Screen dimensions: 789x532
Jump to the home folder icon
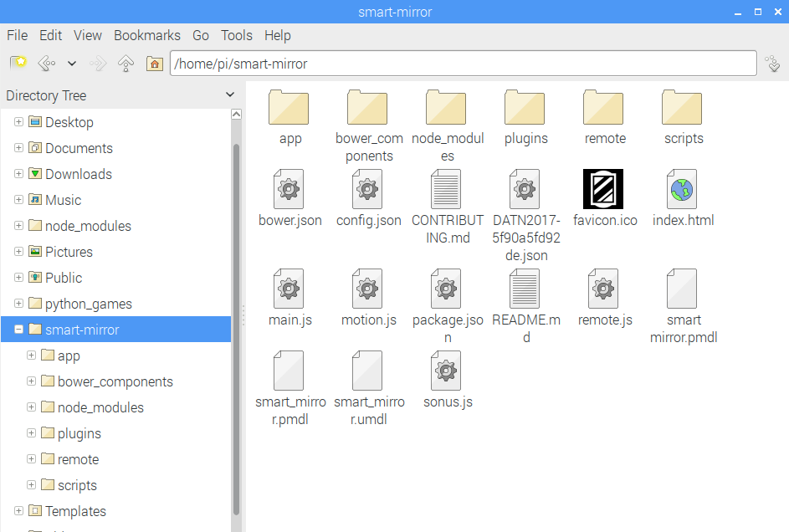coord(155,64)
